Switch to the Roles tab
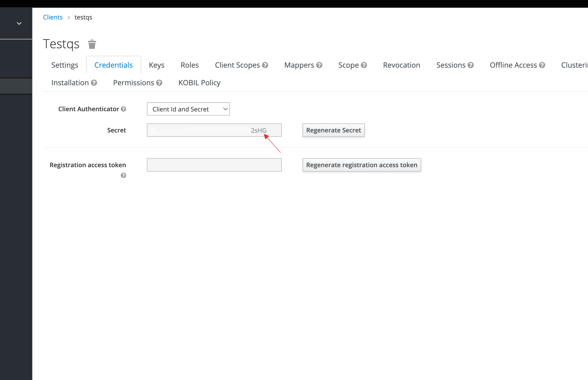Image resolution: width=588 pixels, height=380 pixels. [189, 65]
